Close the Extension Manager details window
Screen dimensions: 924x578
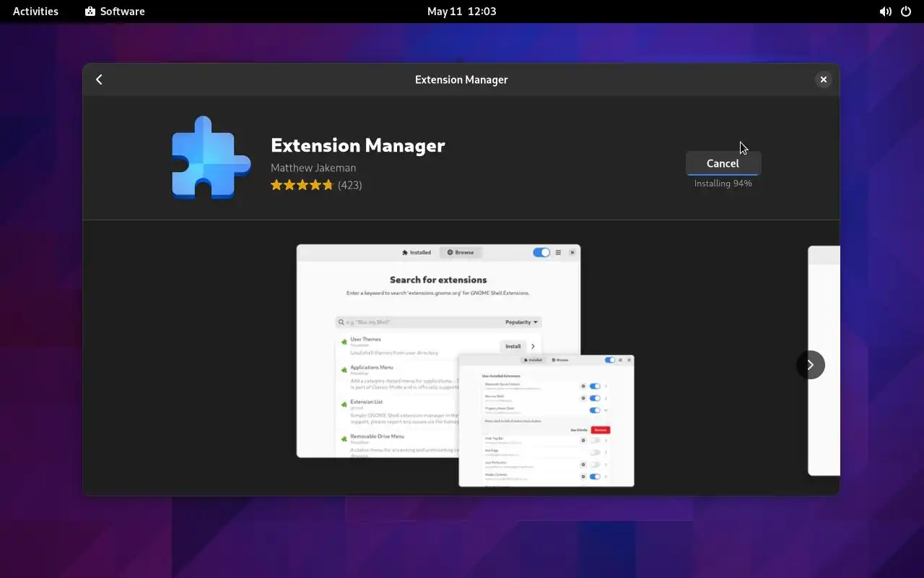coord(823,79)
